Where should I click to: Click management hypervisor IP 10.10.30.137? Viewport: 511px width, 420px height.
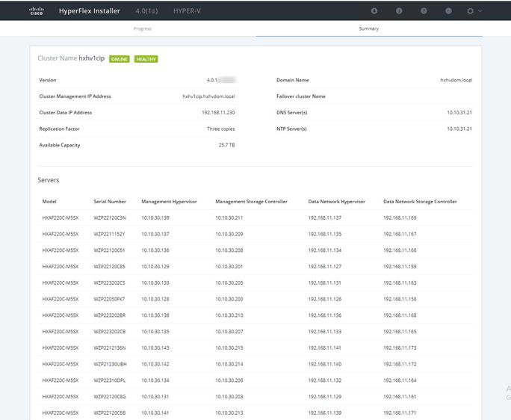[155, 234]
